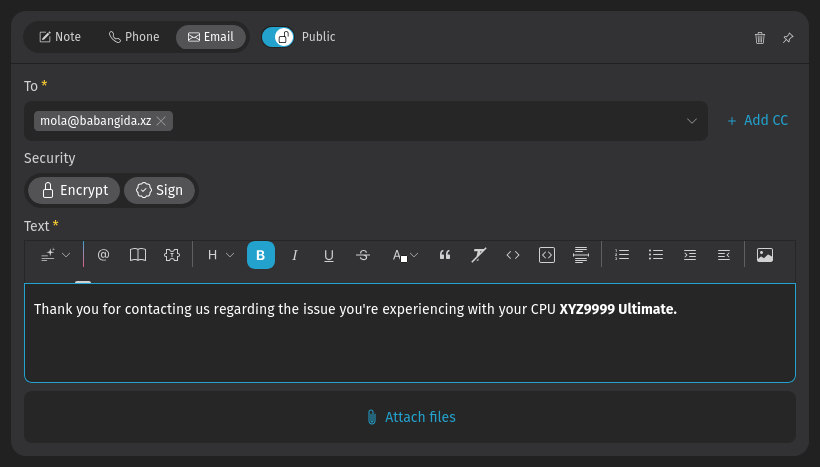Toggle italic formatting
The image size is (820, 467).
tap(295, 255)
